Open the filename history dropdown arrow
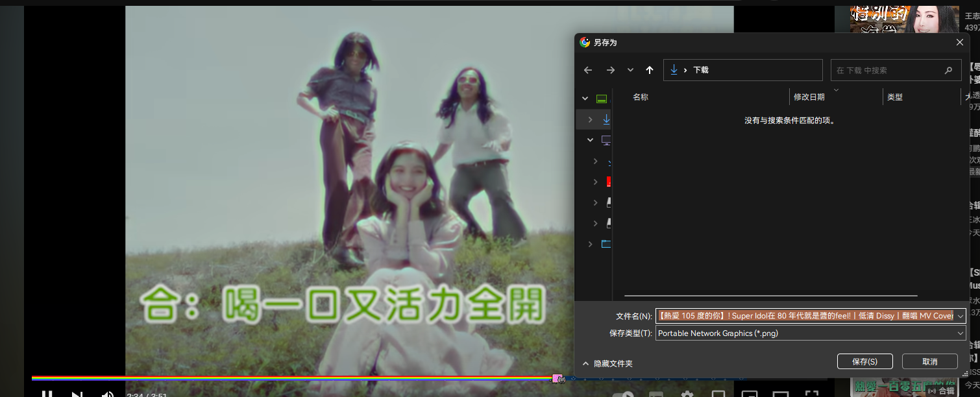Viewport: 980px width, 397px height. 961,316
